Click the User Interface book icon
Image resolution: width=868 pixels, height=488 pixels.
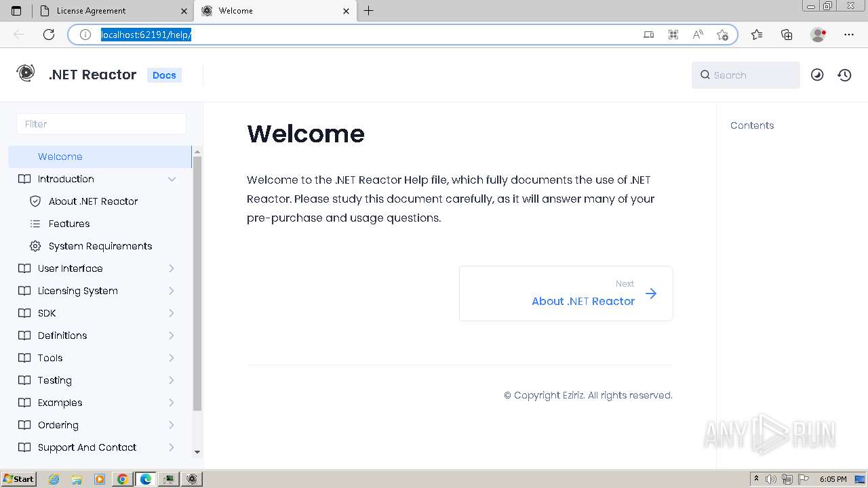point(24,268)
